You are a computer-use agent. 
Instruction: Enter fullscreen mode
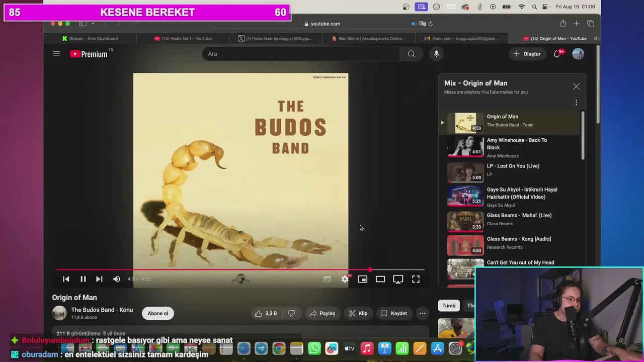pos(416,279)
